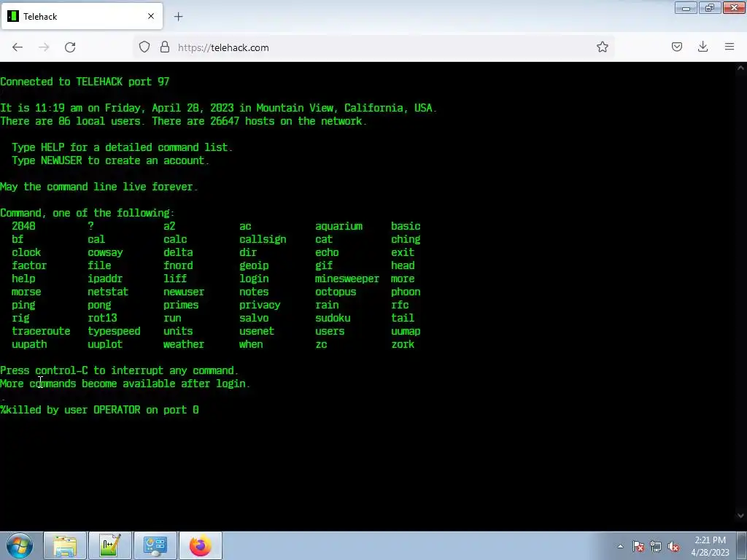Image resolution: width=747 pixels, height=560 pixels.
Task: Click the 'phoon' command text
Action: tap(406, 292)
